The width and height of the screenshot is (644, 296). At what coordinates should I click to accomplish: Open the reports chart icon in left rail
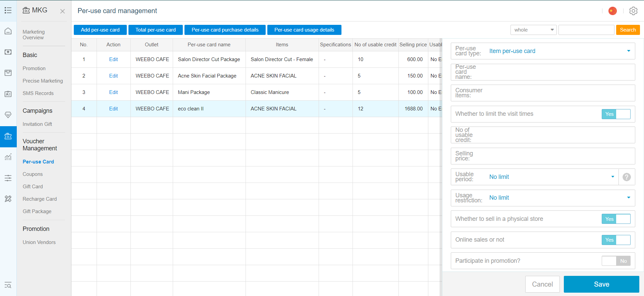tap(8, 157)
